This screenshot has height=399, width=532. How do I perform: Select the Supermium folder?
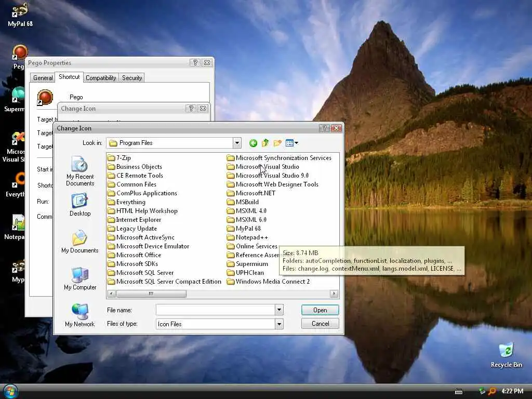point(248,263)
